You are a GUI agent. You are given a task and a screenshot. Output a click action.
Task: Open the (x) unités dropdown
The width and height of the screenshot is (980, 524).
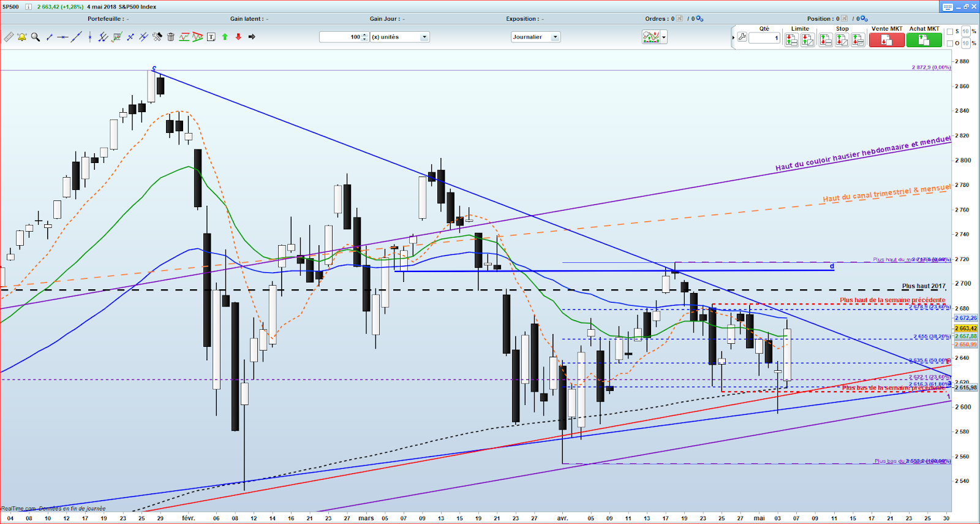pos(399,37)
